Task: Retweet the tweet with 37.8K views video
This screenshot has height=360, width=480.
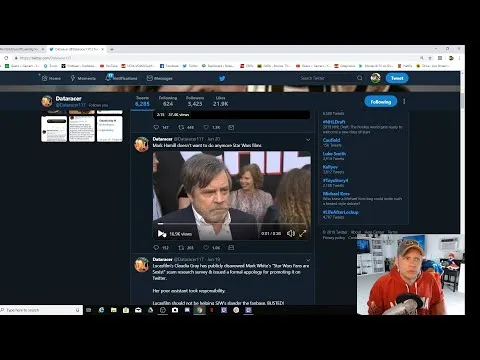Action: point(181,127)
